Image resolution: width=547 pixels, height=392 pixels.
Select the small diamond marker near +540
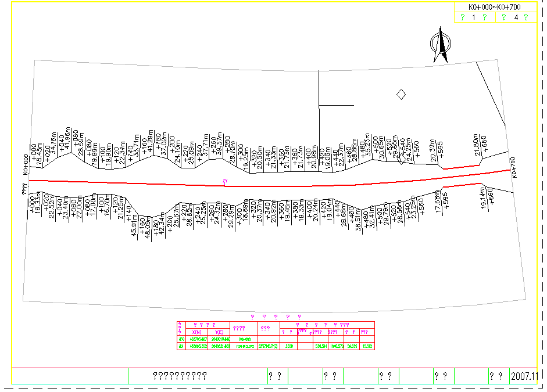click(x=401, y=161)
